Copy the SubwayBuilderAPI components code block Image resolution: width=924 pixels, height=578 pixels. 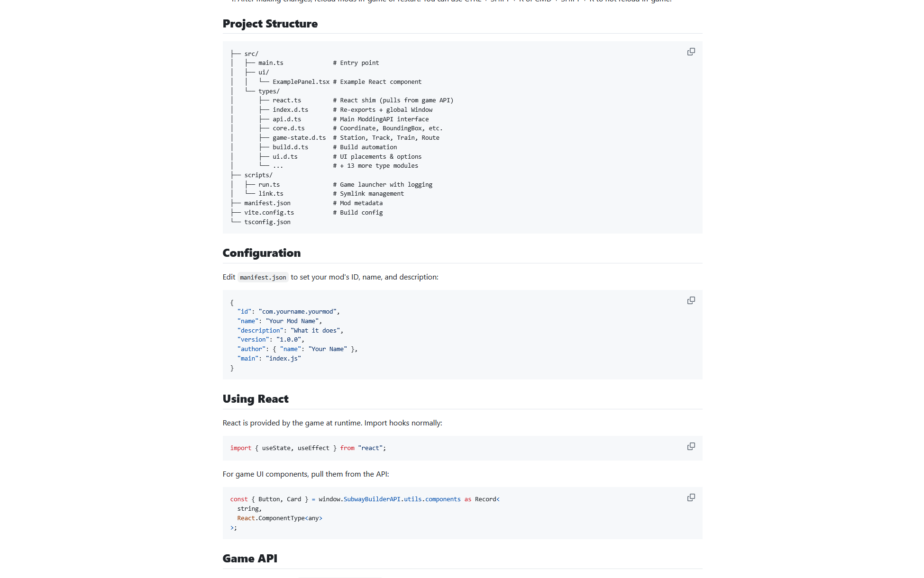pyautogui.click(x=691, y=497)
